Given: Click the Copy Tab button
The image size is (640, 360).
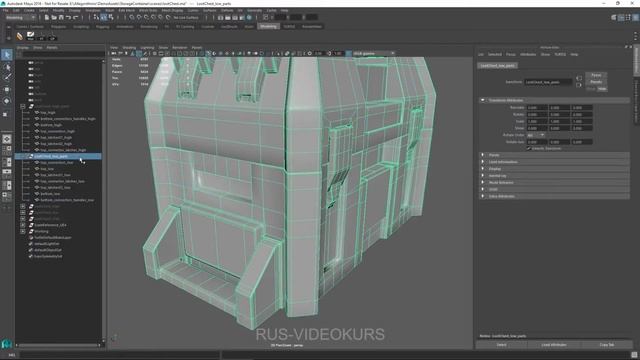Looking at the screenshot, I should pos(607,345).
